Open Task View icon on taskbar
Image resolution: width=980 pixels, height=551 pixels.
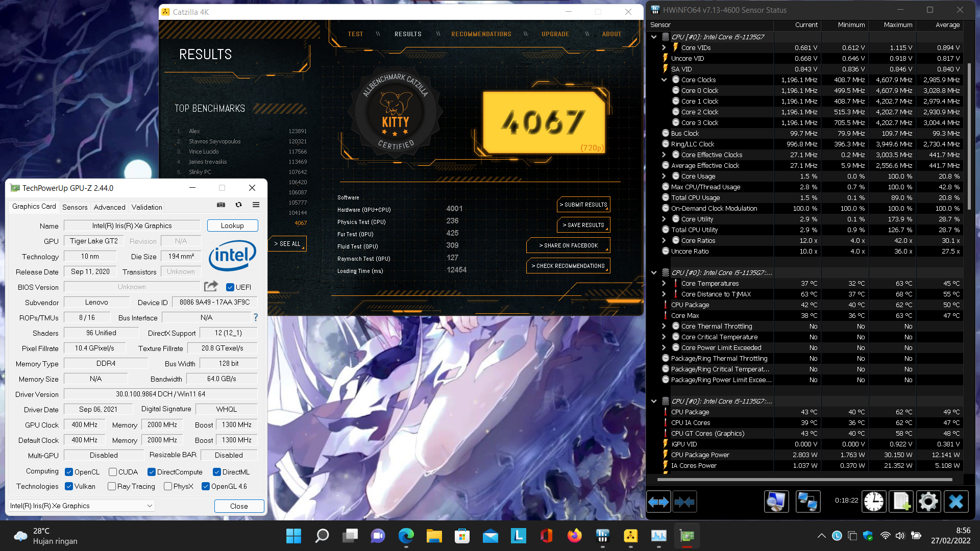[350, 536]
